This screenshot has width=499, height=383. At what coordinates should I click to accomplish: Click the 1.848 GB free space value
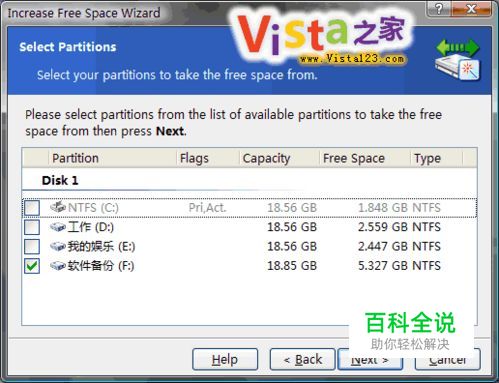coord(383,208)
